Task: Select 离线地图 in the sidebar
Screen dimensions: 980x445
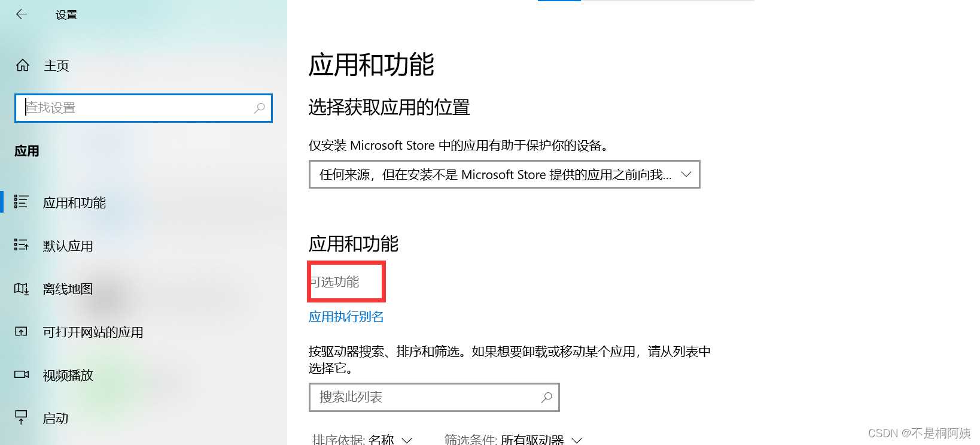Action: [68, 289]
